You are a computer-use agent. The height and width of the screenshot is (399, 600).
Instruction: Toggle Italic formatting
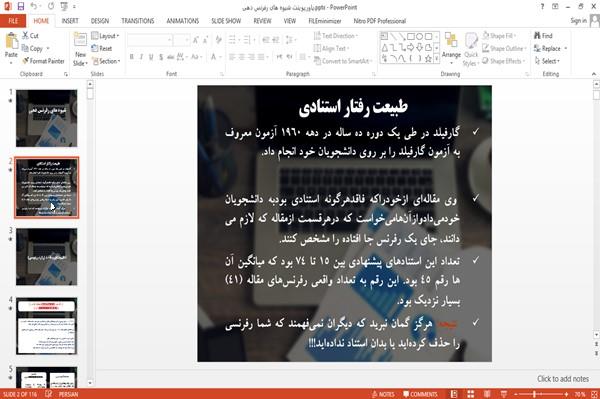click(141, 57)
